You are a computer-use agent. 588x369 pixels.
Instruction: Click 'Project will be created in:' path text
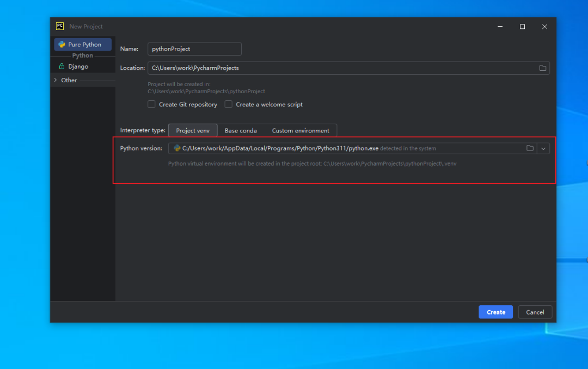coord(206,88)
